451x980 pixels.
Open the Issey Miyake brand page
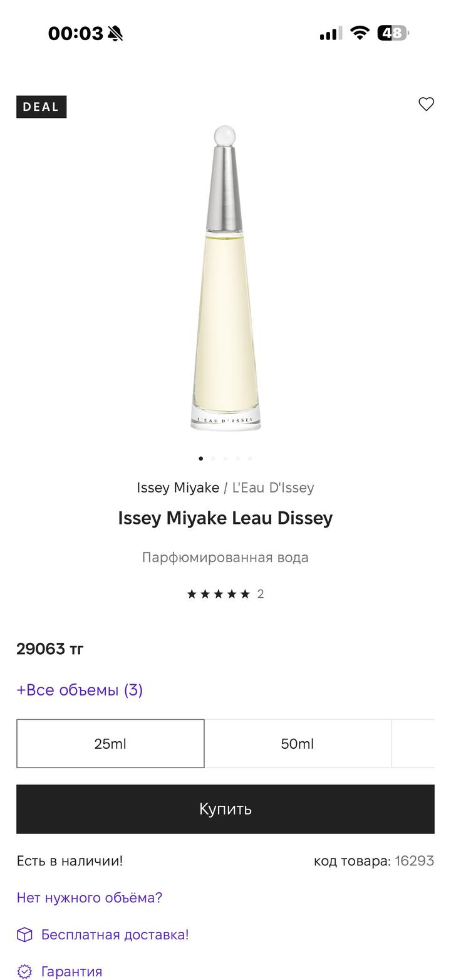coord(178,487)
